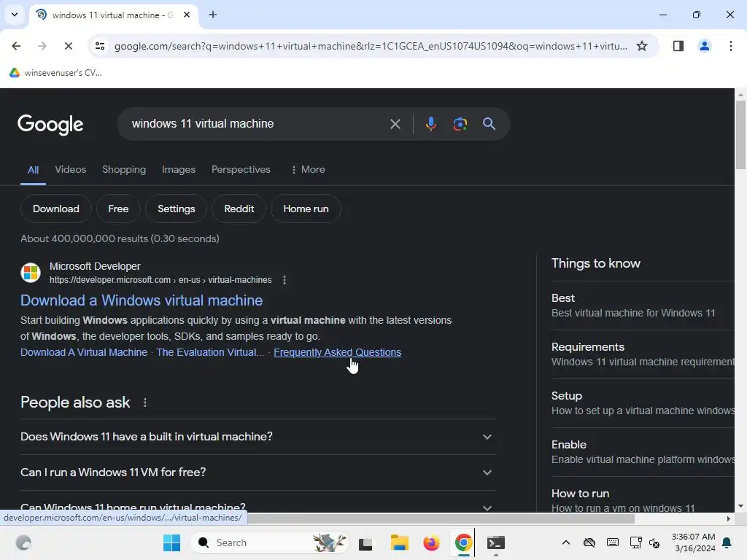Open site information icon in address bar

tap(99, 46)
